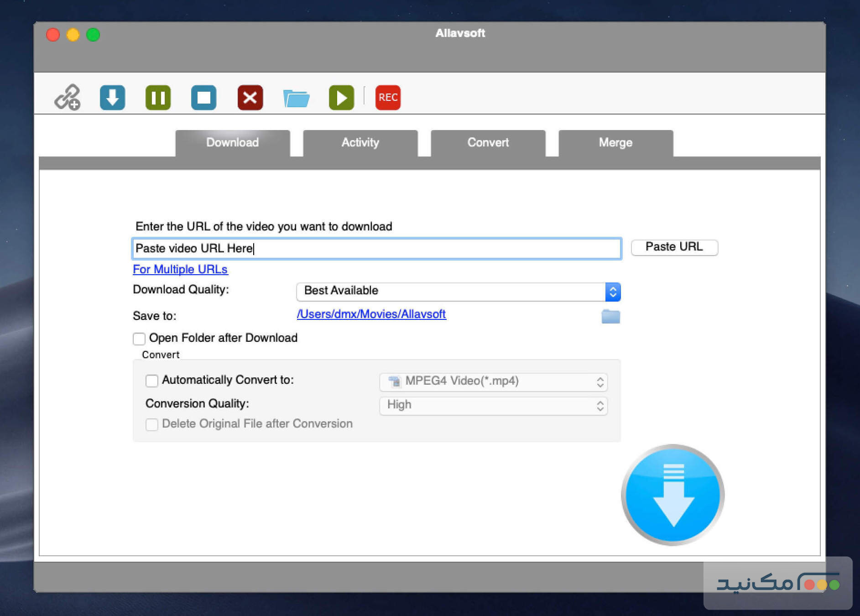Screen dimensions: 860x616
Task: Delete a download using the red X icon
Action: (250, 97)
